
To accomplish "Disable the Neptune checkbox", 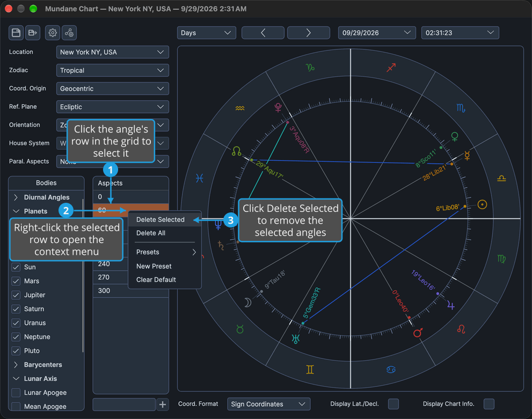I will coord(16,336).
